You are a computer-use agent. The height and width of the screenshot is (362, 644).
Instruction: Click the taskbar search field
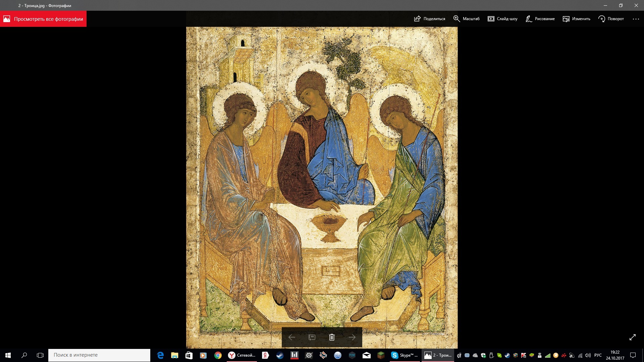pos(99,355)
